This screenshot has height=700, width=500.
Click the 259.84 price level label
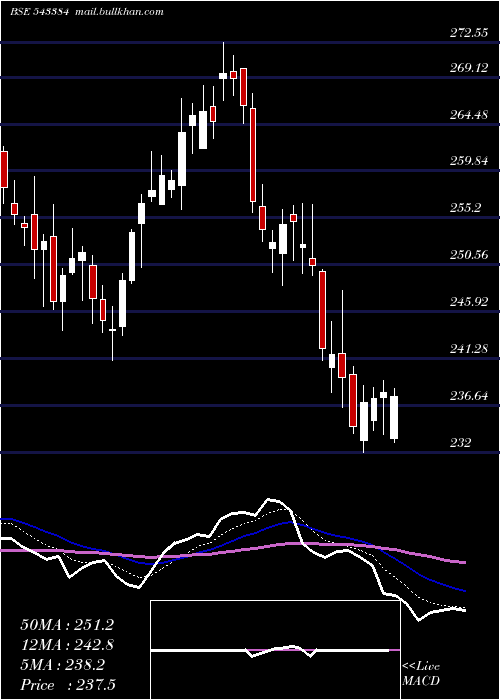469,161
